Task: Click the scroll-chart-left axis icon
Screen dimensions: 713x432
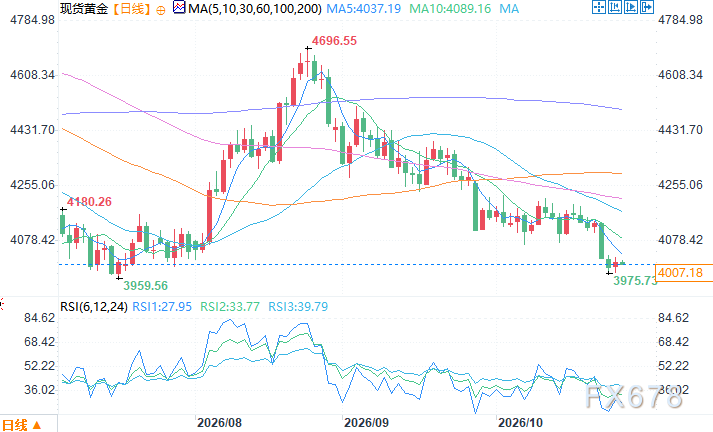Action: pyautogui.click(x=615, y=7)
